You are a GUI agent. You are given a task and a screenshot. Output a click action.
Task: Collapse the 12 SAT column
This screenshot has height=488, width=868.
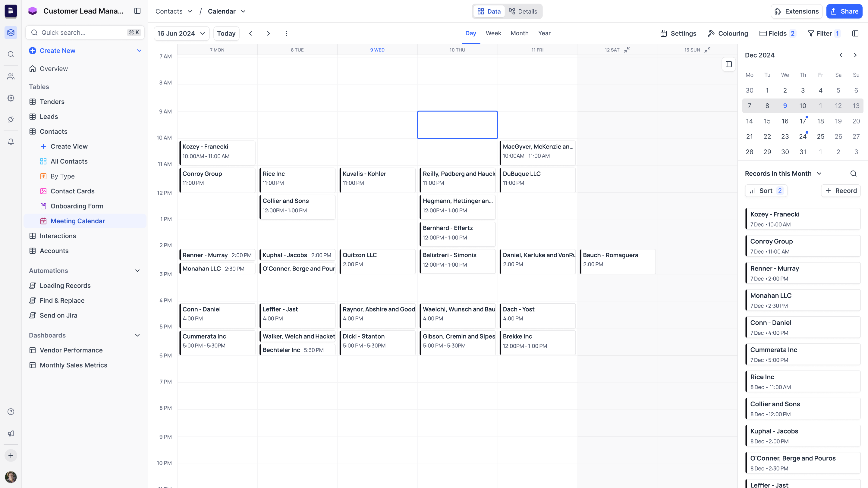[627, 50]
